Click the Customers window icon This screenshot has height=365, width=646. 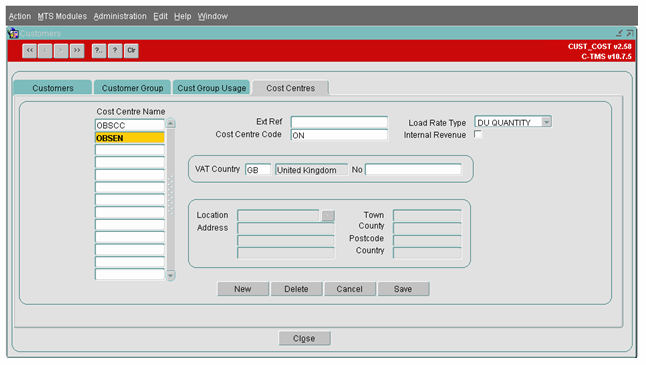coord(13,33)
